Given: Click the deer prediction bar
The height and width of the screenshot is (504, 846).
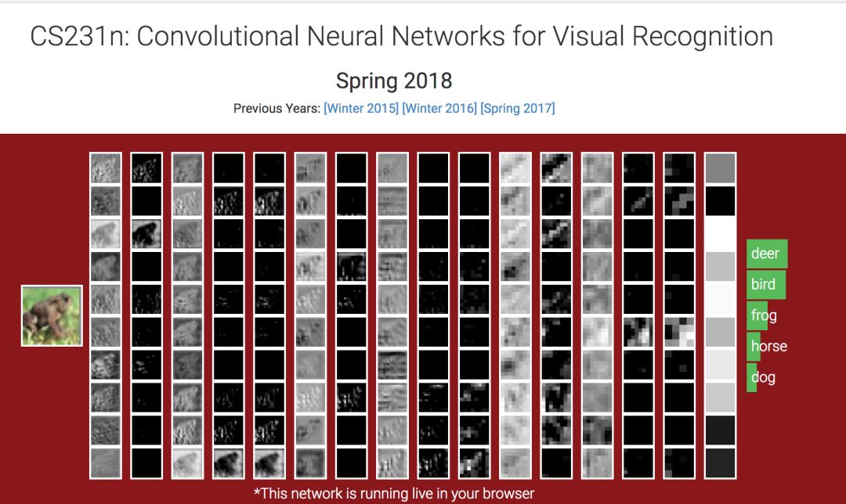Looking at the screenshot, I should (x=767, y=254).
